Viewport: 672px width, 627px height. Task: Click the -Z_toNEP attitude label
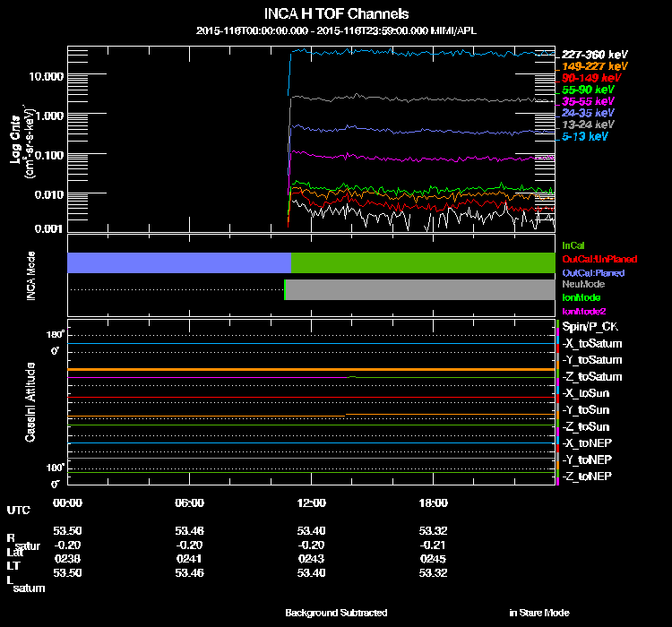pyautogui.click(x=587, y=477)
